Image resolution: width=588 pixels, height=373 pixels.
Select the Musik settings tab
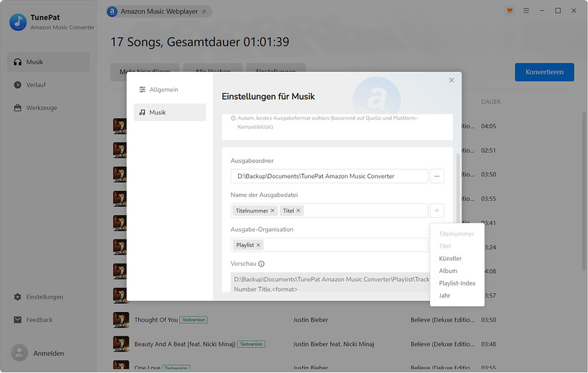tap(170, 112)
